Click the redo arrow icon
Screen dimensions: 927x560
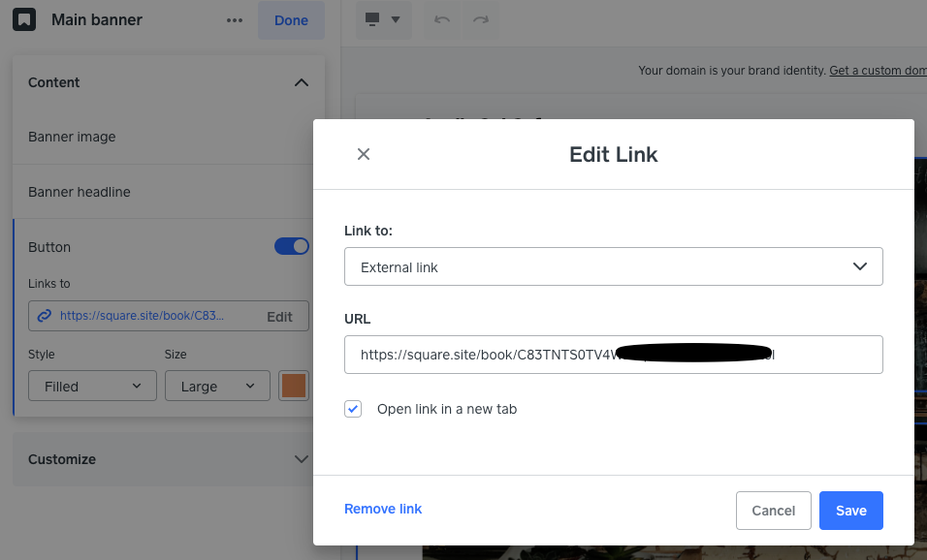pos(480,20)
